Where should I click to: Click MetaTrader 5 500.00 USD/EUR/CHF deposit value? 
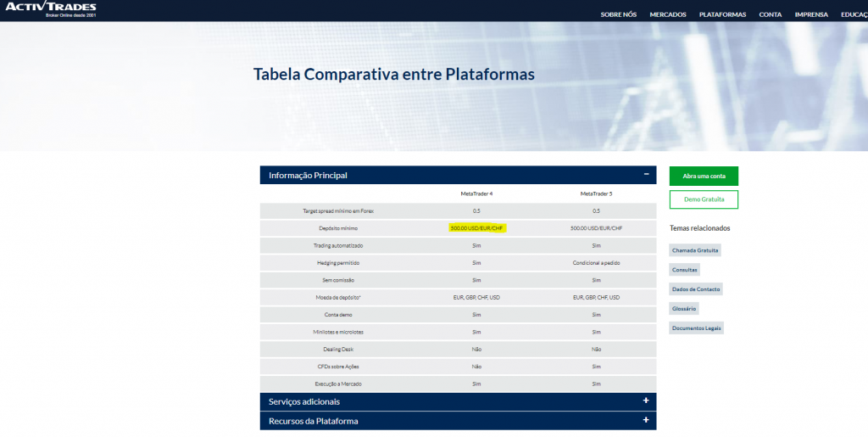point(596,228)
